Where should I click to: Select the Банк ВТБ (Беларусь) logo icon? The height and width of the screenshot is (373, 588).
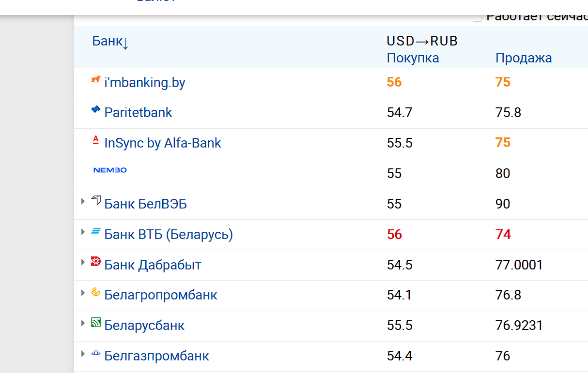(96, 231)
